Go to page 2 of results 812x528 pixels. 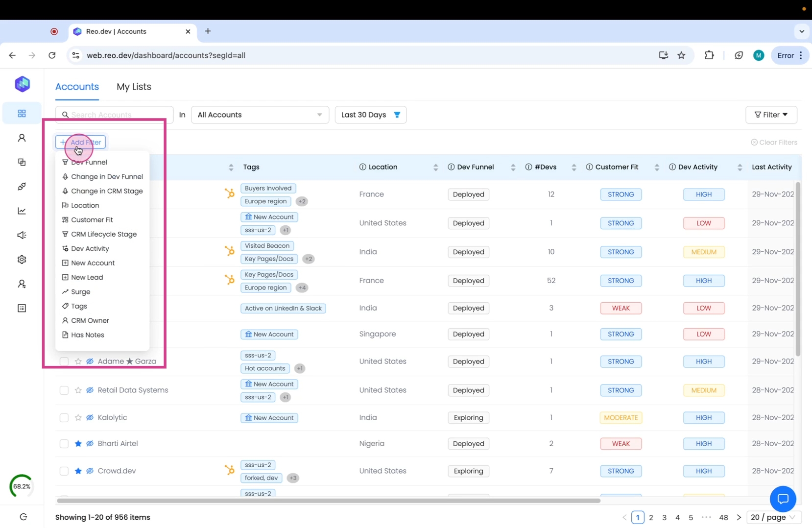point(651,517)
